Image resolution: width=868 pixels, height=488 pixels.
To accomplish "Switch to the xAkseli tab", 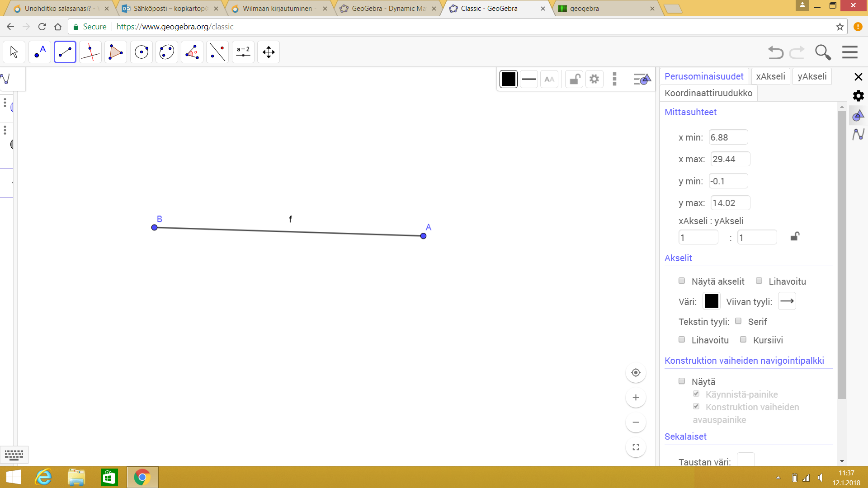I will point(770,76).
